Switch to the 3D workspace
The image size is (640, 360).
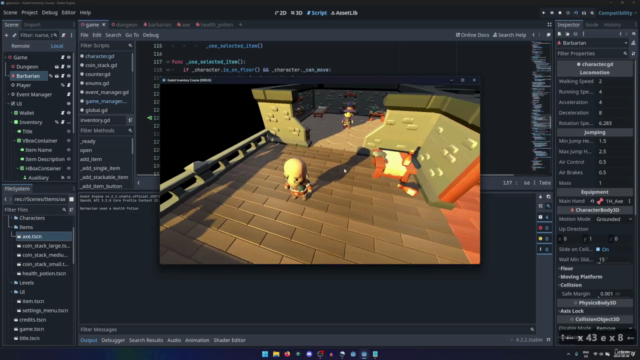297,13
